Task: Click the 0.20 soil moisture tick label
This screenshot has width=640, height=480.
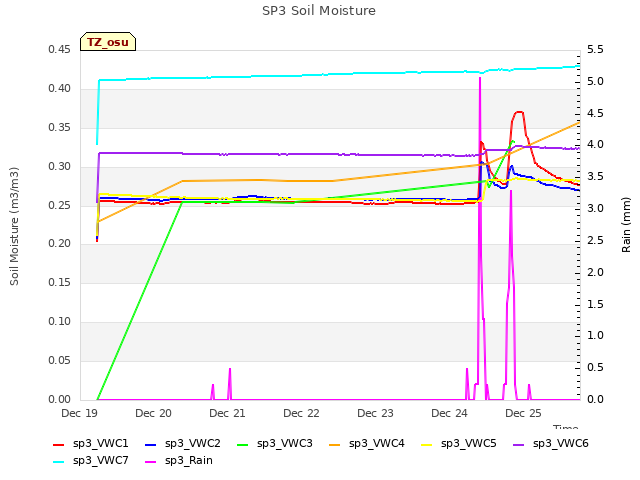Action: (59, 244)
